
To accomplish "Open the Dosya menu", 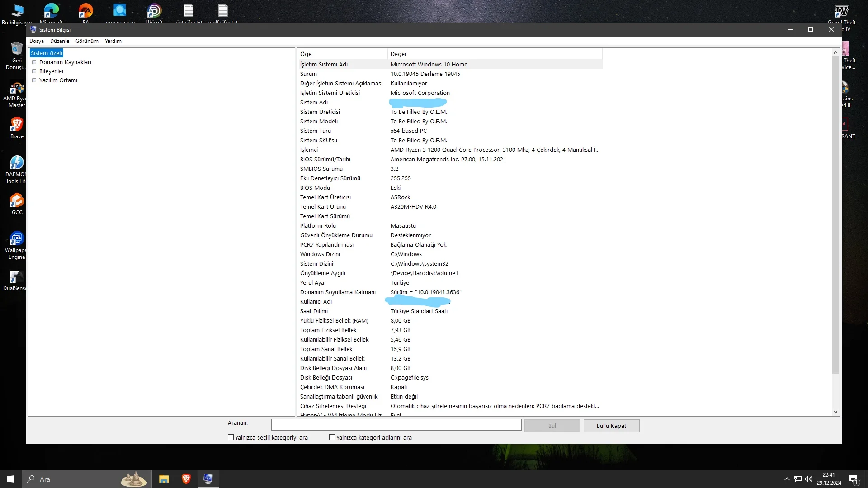I will tap(37, 41).
